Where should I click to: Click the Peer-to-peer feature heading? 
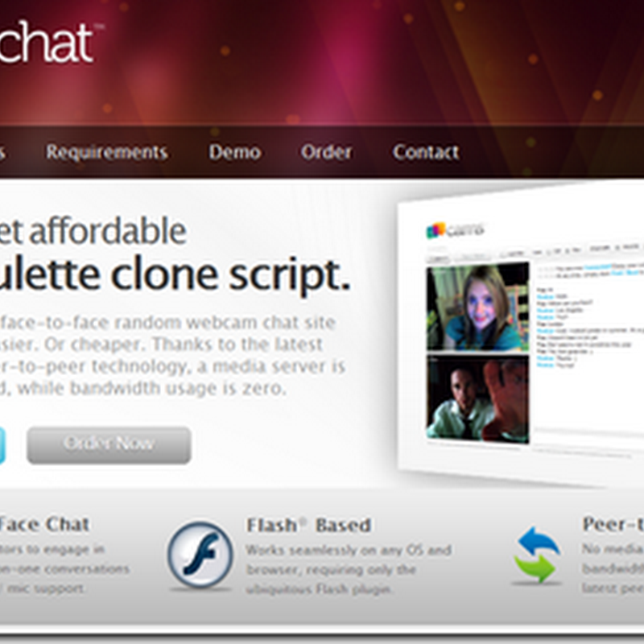click(613, 524)
